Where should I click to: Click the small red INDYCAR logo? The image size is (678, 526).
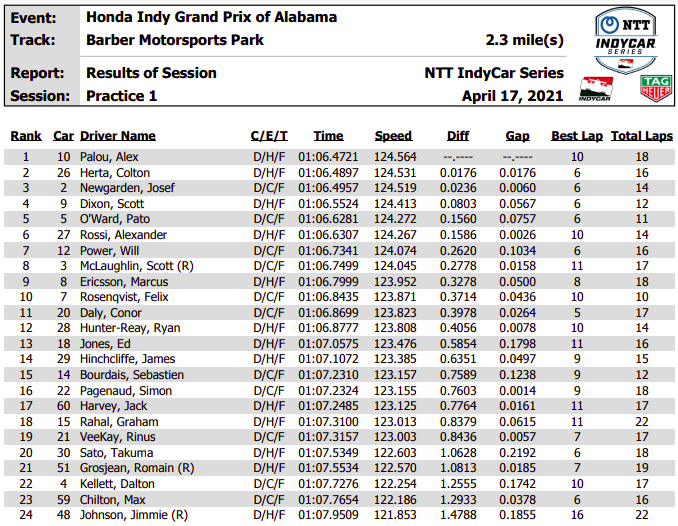[596, 89]
